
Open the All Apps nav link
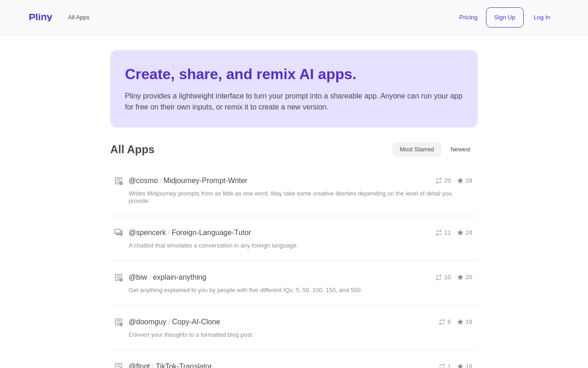[x=79, y=17]
